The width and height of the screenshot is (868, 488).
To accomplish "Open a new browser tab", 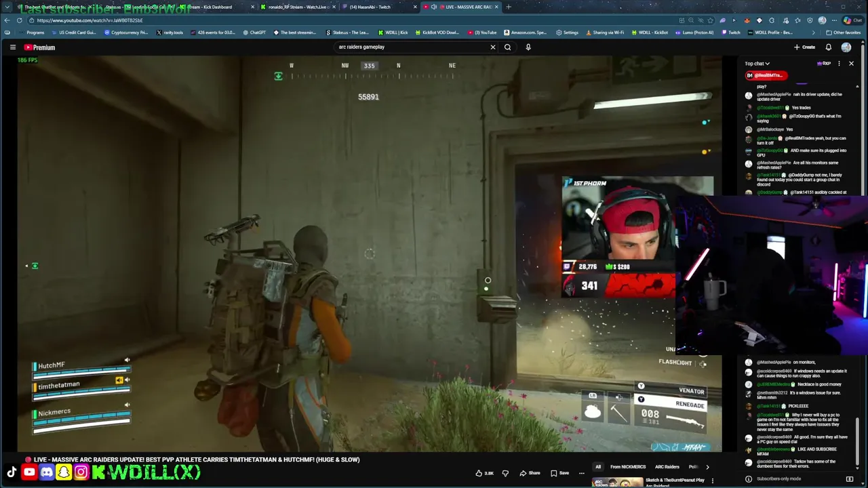I will [x=509, y=7].
